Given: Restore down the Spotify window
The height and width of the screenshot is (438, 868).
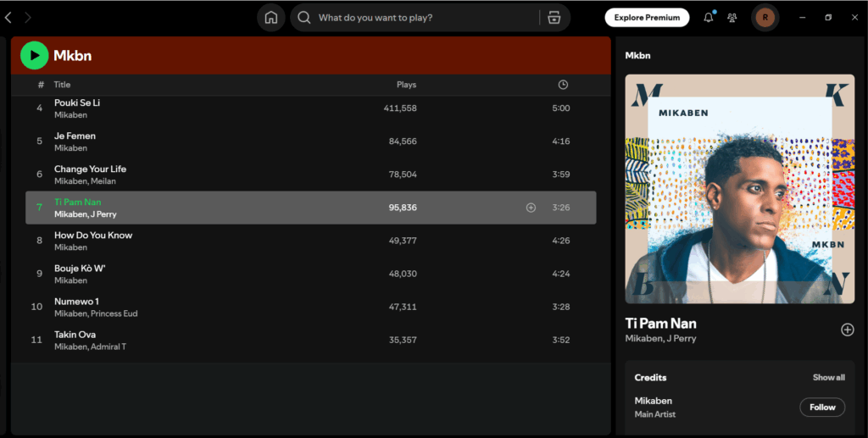Looking at the screenshot, I should 828,18.
